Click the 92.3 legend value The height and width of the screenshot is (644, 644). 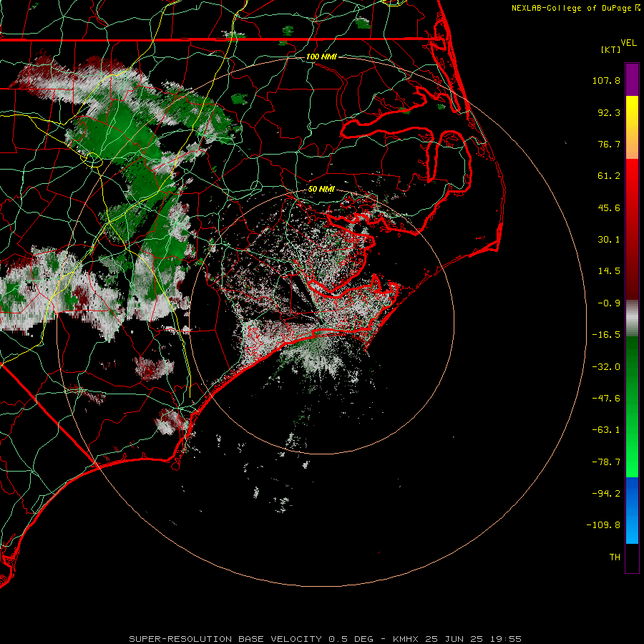click(609, 112)
